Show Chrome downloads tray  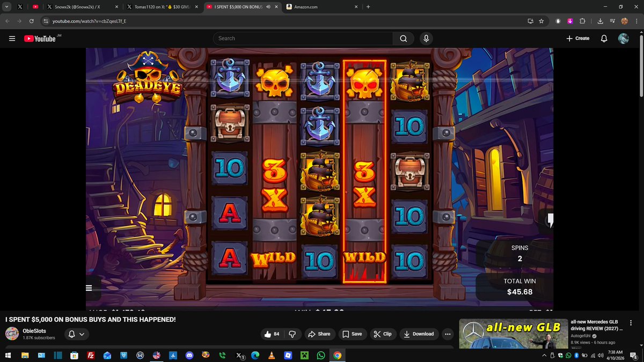[x=600, y=21]
